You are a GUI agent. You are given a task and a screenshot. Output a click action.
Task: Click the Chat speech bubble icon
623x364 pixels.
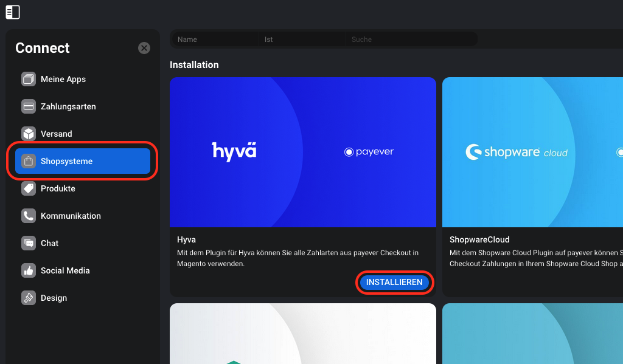click(x=29, y=243)
